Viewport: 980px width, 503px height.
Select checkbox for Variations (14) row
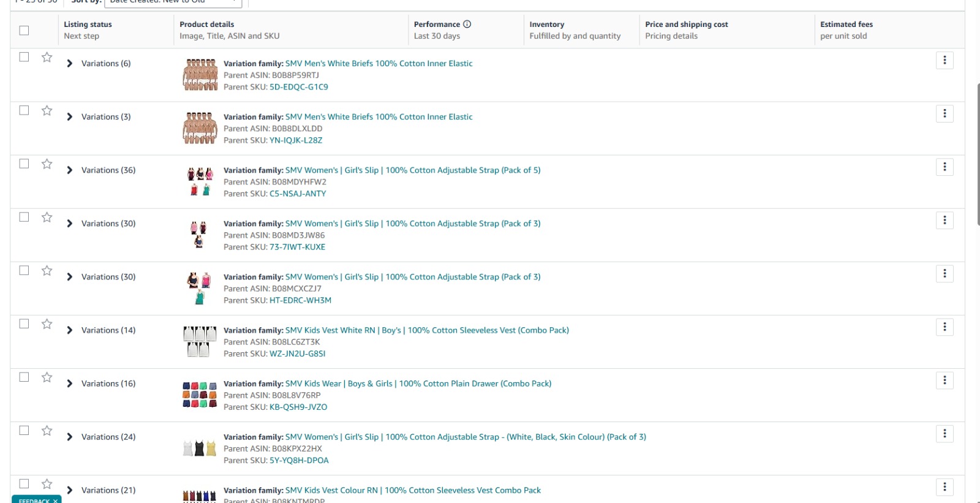[x=24, y=324]
